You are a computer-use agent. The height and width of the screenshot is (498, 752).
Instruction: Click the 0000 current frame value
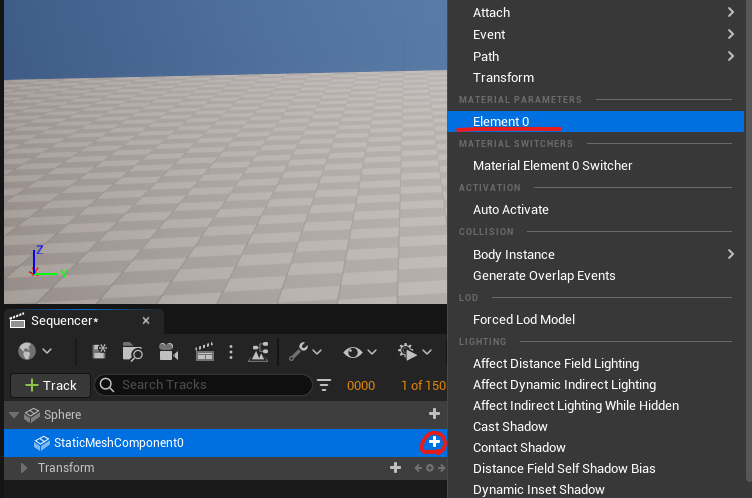361,386
